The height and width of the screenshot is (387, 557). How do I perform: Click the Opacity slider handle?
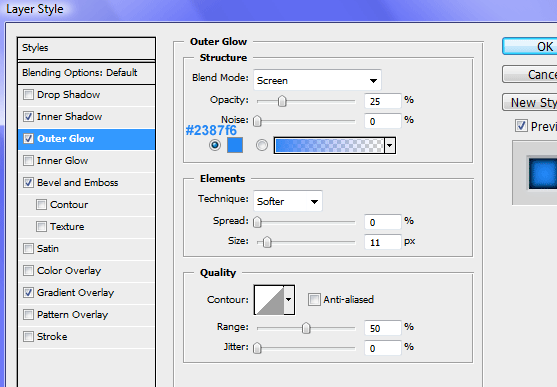[282, 101]
